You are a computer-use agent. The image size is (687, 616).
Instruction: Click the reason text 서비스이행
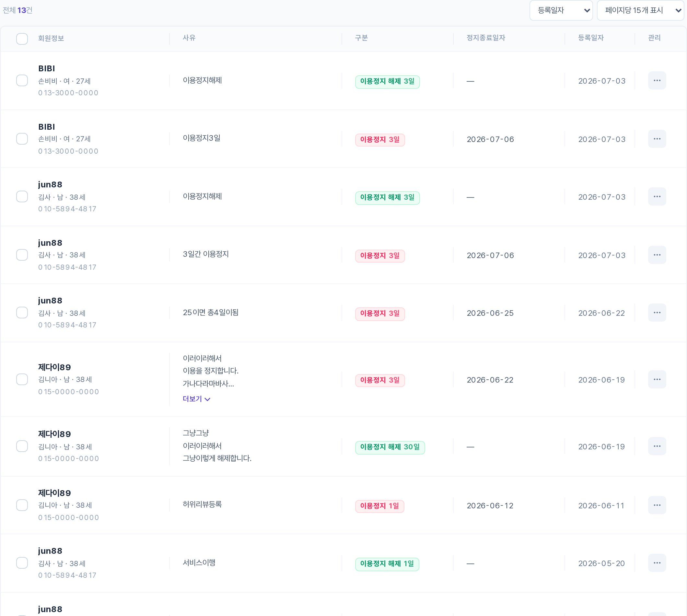point(199,563)
